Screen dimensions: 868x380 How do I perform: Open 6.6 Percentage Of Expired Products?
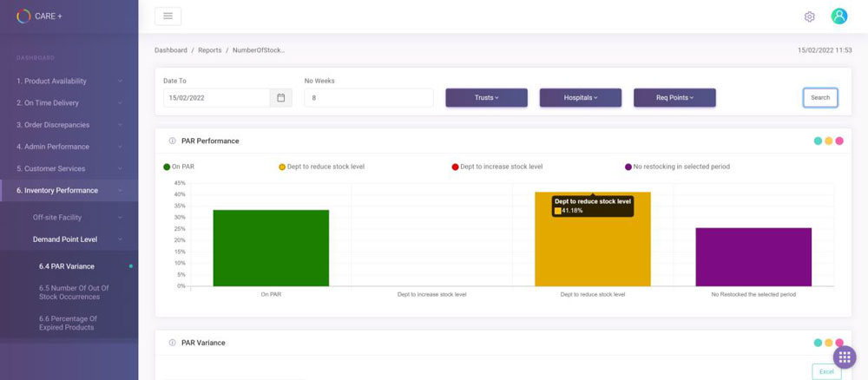click(69, 323)
